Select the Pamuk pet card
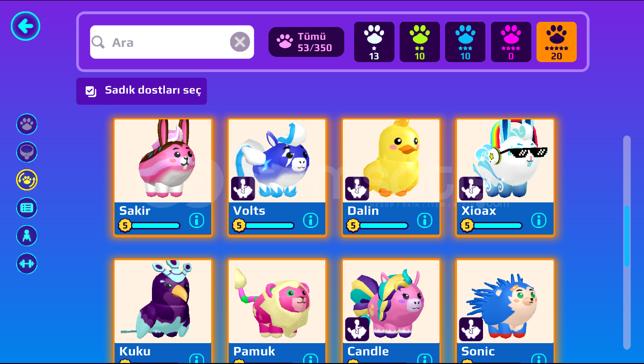This screenshot has height=364, width=644. tap(277, 311)
